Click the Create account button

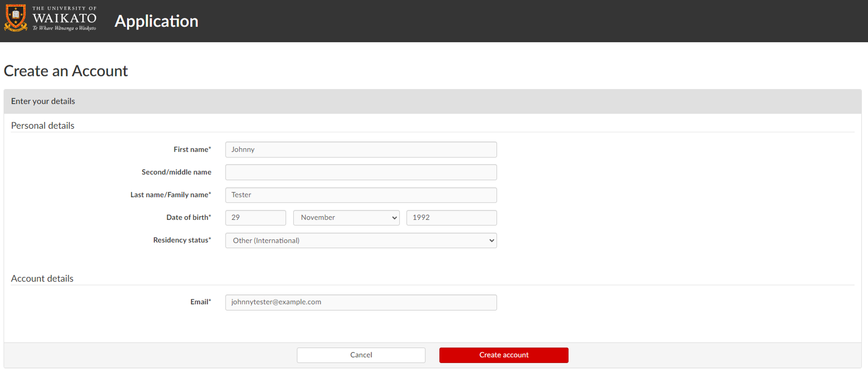click(x=504, y=355)
